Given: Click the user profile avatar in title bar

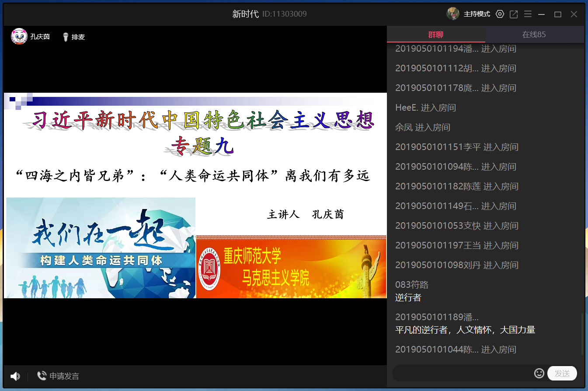Looking at the screenshot, I should [452, 14].
